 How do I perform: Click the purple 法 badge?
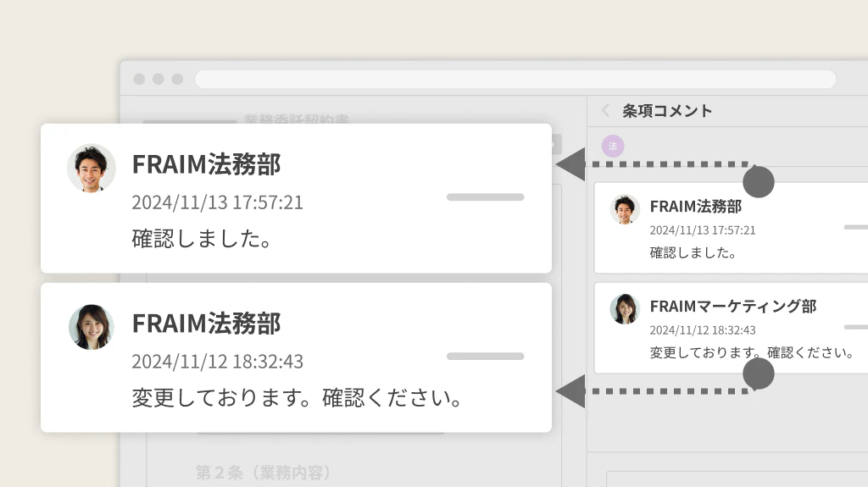click(x=612, y=146)
